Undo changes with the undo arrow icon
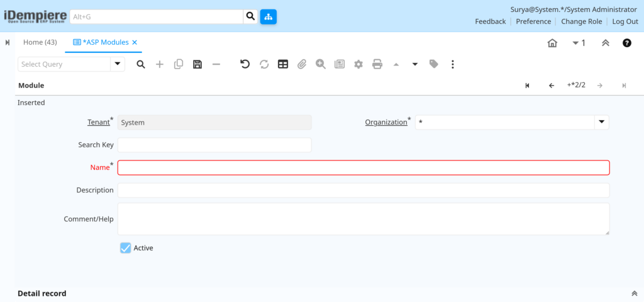The width and height of the screenshot is (644, 302). pos(245,64)
